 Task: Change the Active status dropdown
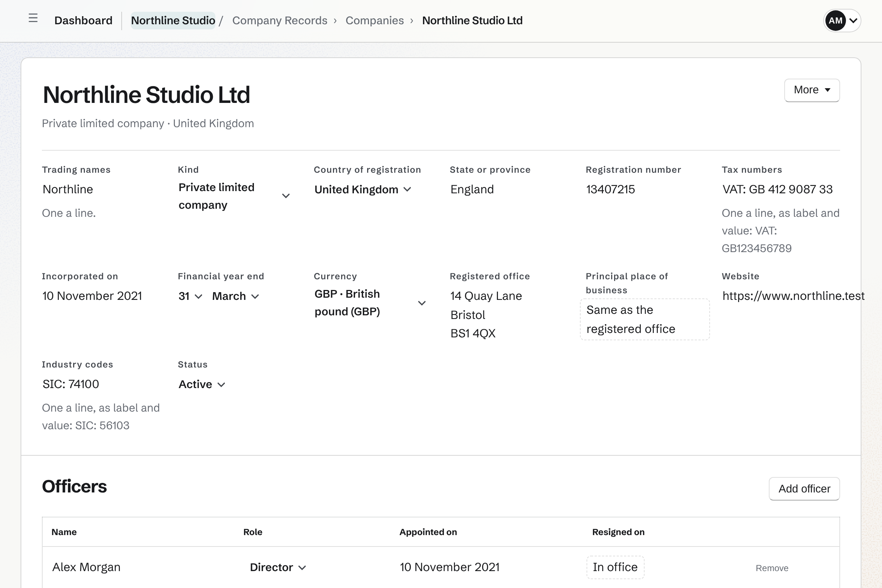coord(202,384)
